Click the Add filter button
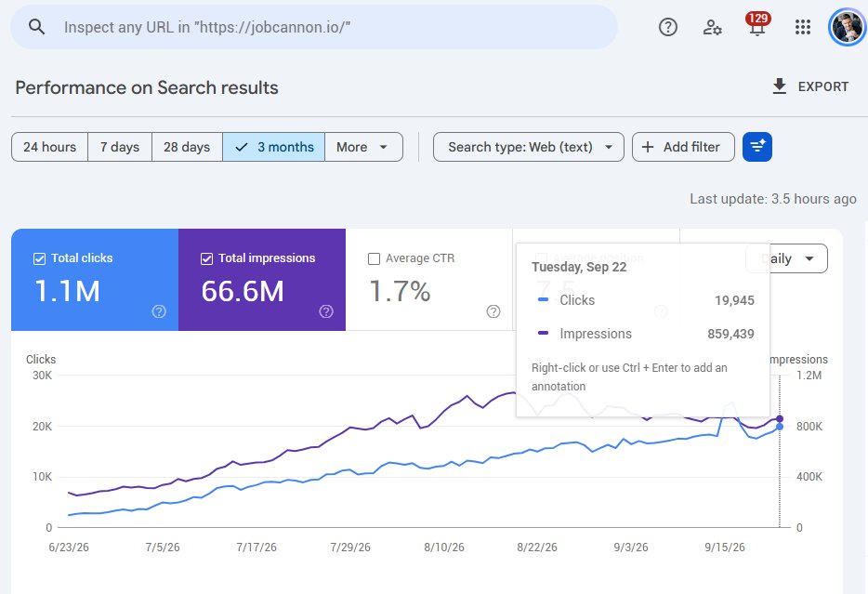Image resolution: width=868 pixels, height=594 pixels. click(683, 147)
